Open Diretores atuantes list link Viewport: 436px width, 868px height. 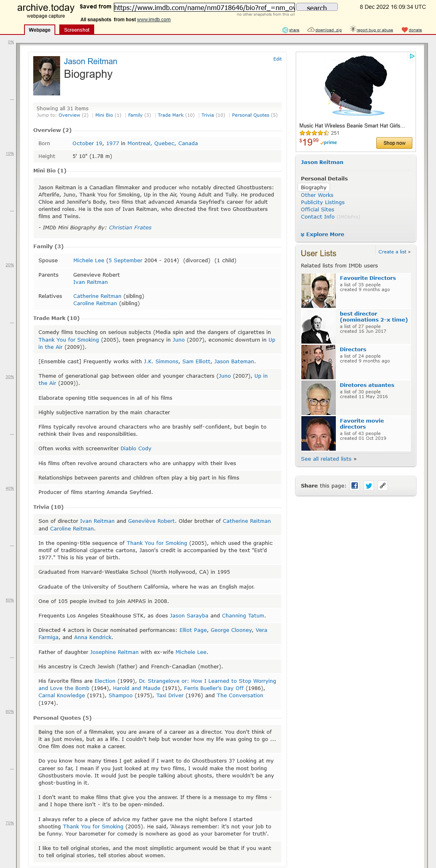pos(367,385)
